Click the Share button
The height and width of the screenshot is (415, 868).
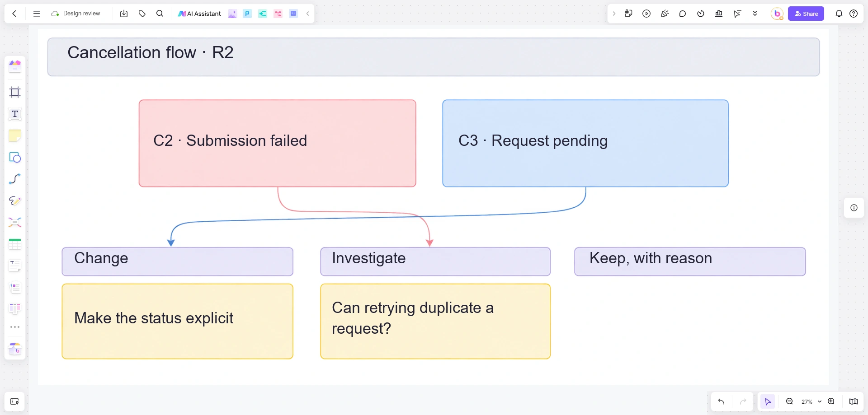click(806, 14)
